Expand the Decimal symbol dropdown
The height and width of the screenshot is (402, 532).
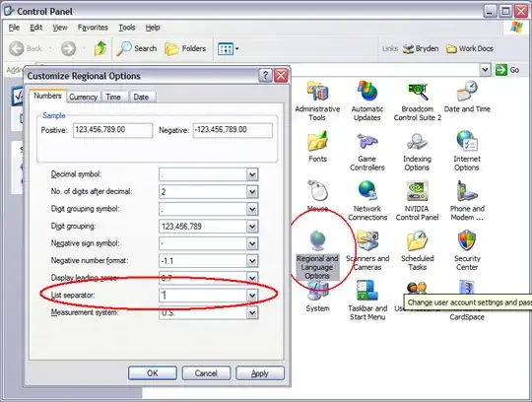[x=252, y=174]
